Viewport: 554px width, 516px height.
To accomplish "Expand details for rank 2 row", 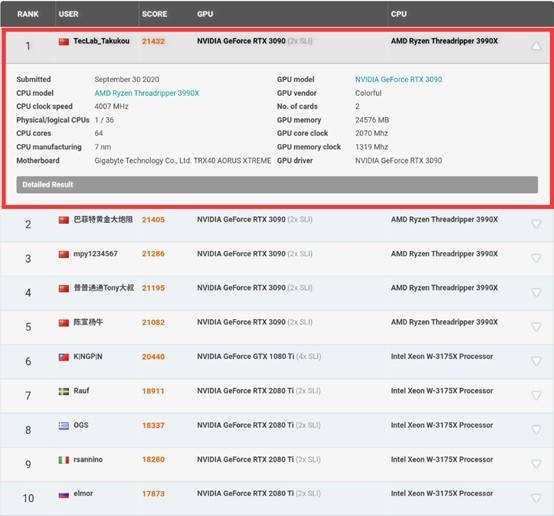I will tap(536, 224).
